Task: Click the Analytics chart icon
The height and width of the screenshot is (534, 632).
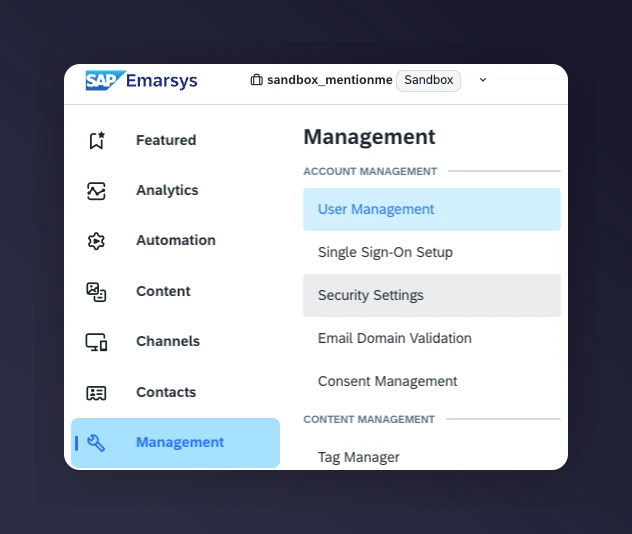Action: pos(96,191)
